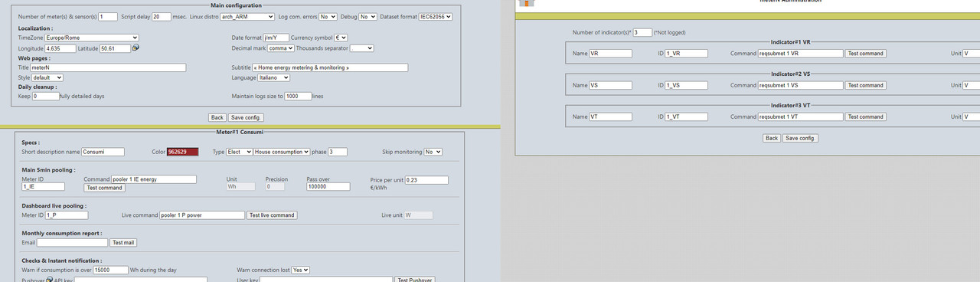Click the meterN logo icon in Administration header

pyautogui.click(x=528, y=2)
